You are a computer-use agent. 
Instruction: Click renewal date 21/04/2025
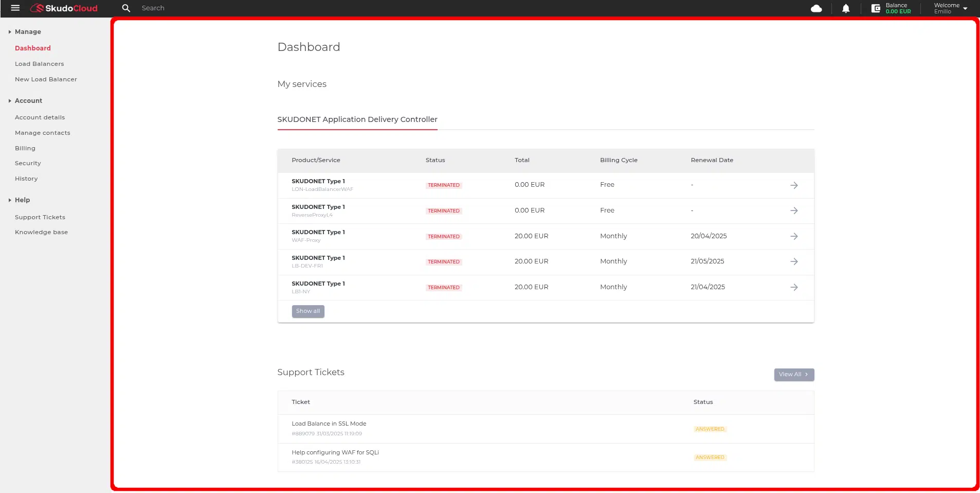[x=707, y=287]
